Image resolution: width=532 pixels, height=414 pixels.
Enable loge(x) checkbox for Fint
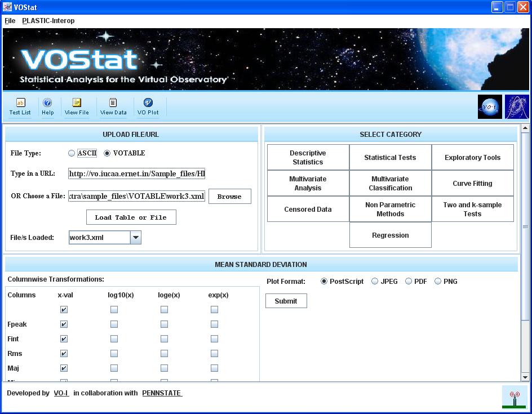click(x=164, y=339)
